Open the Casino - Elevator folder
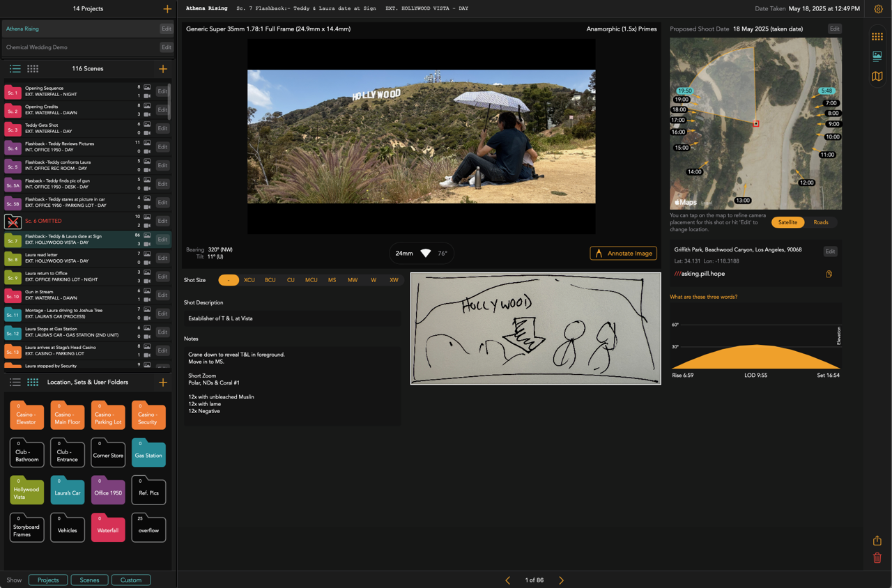Viewport: 892px width, 588px height. pos(27,416)
